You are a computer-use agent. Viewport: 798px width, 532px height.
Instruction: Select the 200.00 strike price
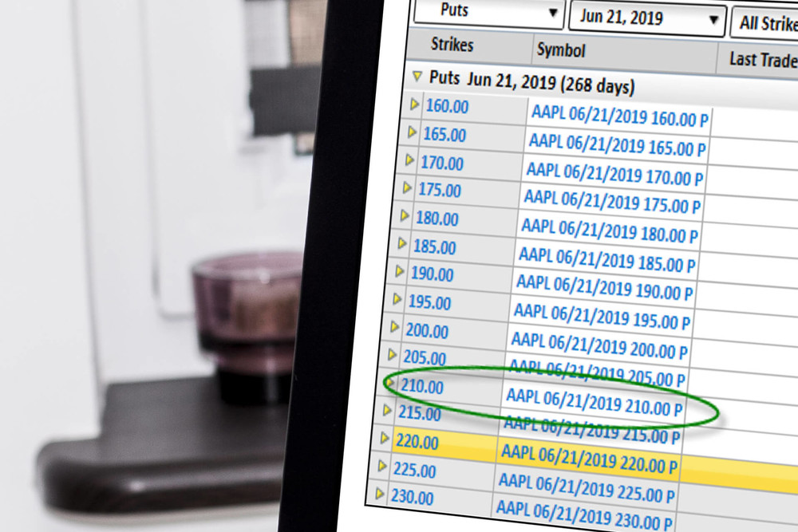[426, 331]
